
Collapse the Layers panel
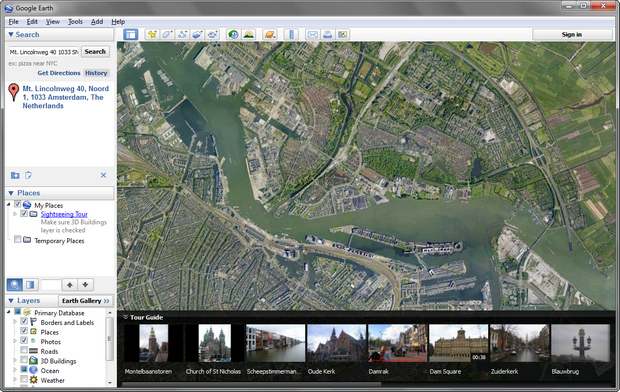(x=11, y=301)
